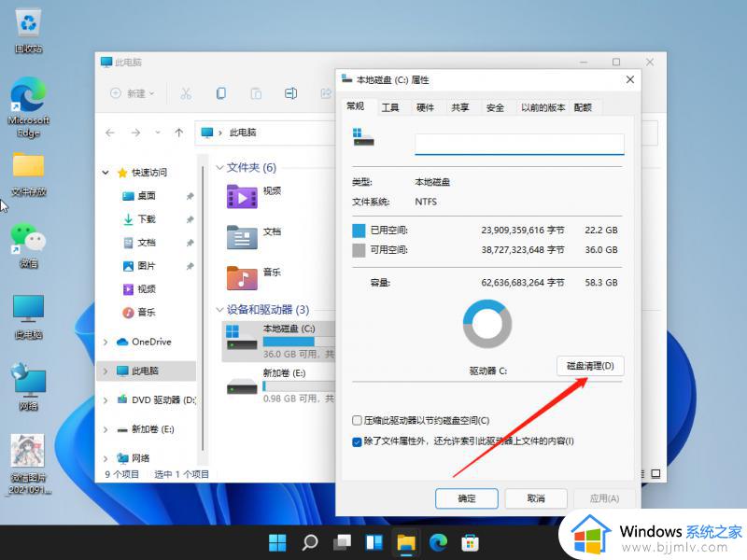Expand the DVD 驱动器 (D:) node
The image size is (747, 560).
point(106,400)
